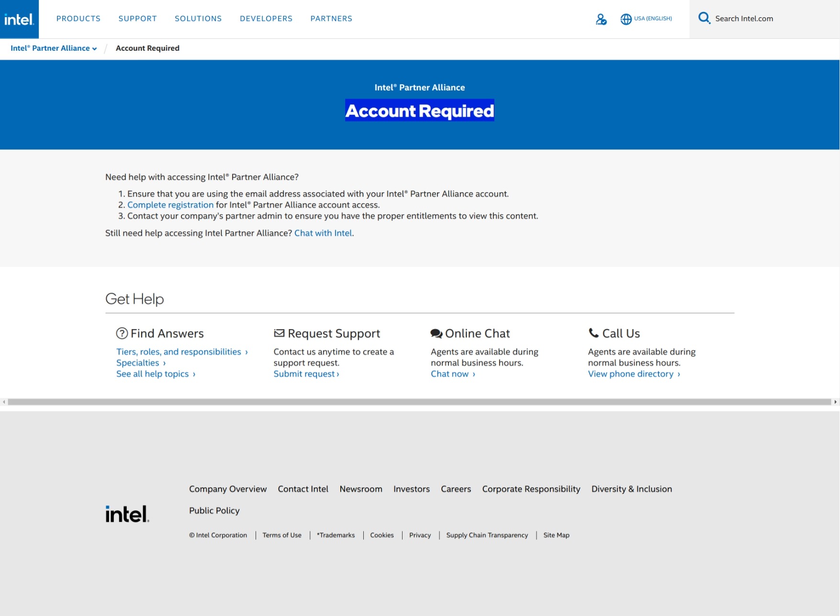
Task: Start a chat via Chat now link
Action: (453, 374)
